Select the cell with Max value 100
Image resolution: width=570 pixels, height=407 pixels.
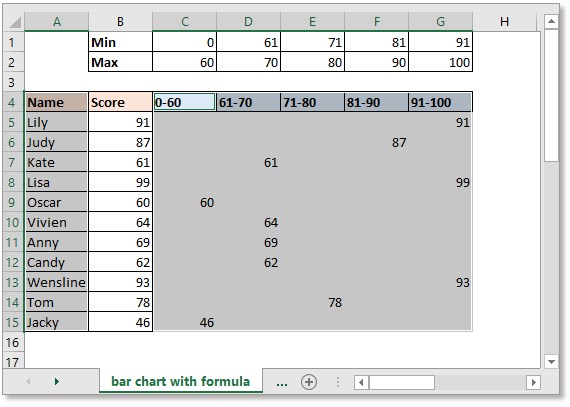[441, 62]
